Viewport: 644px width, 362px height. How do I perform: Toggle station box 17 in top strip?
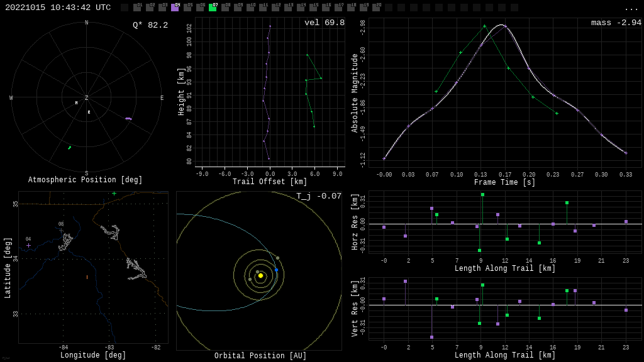[338, 8]
